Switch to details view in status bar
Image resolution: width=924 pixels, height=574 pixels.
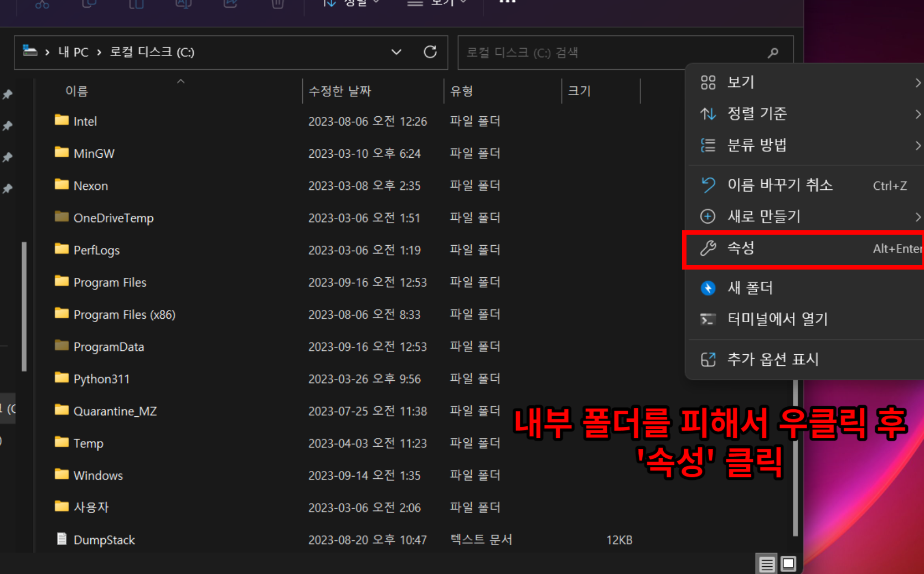click(767, 564)
